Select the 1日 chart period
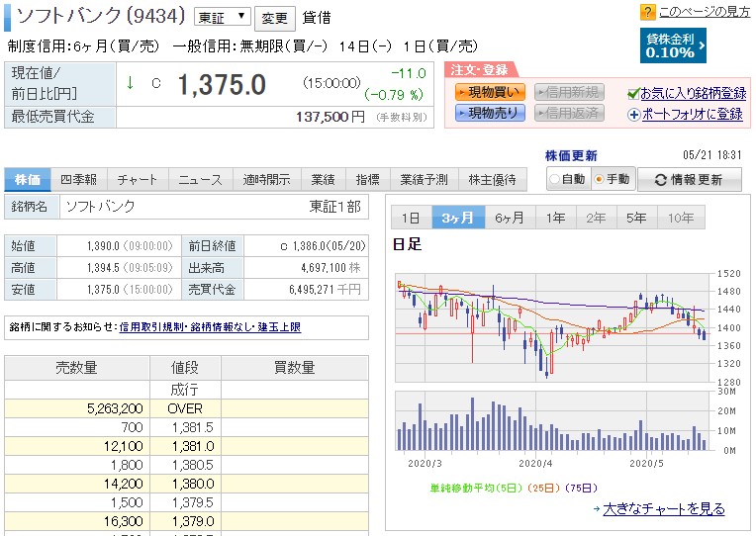Screen dimensions: 756x536 click(412, 218)
